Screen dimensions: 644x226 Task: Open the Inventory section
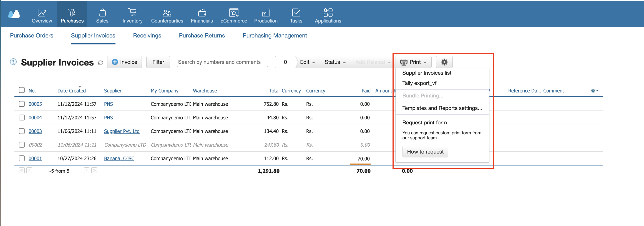click(132, 16)
